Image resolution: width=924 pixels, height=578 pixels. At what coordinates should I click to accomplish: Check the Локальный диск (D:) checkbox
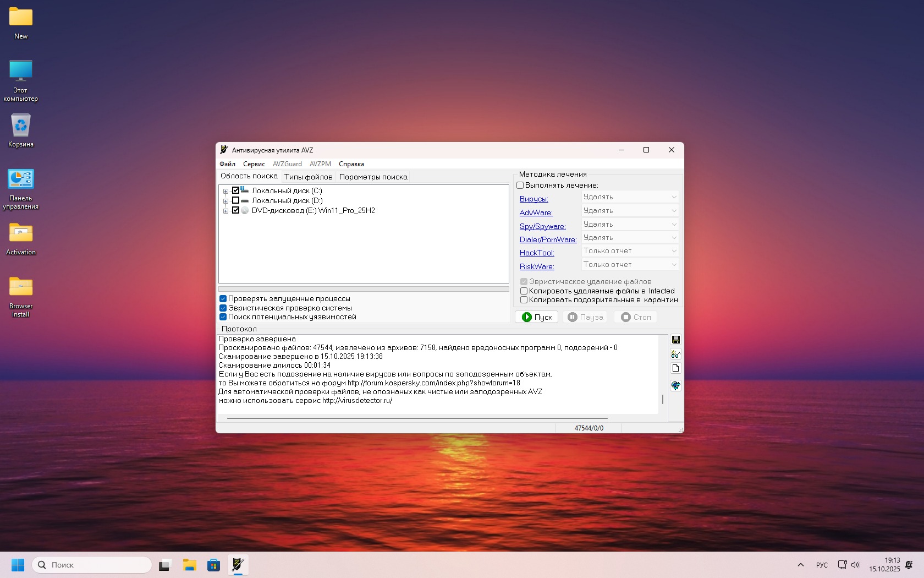(235, 200)
